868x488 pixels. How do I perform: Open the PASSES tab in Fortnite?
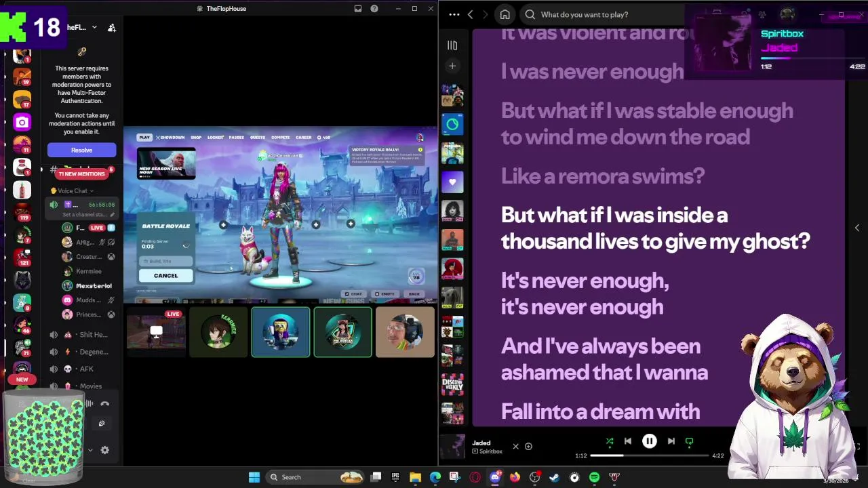pyautogui.click(x=237, y=138)
